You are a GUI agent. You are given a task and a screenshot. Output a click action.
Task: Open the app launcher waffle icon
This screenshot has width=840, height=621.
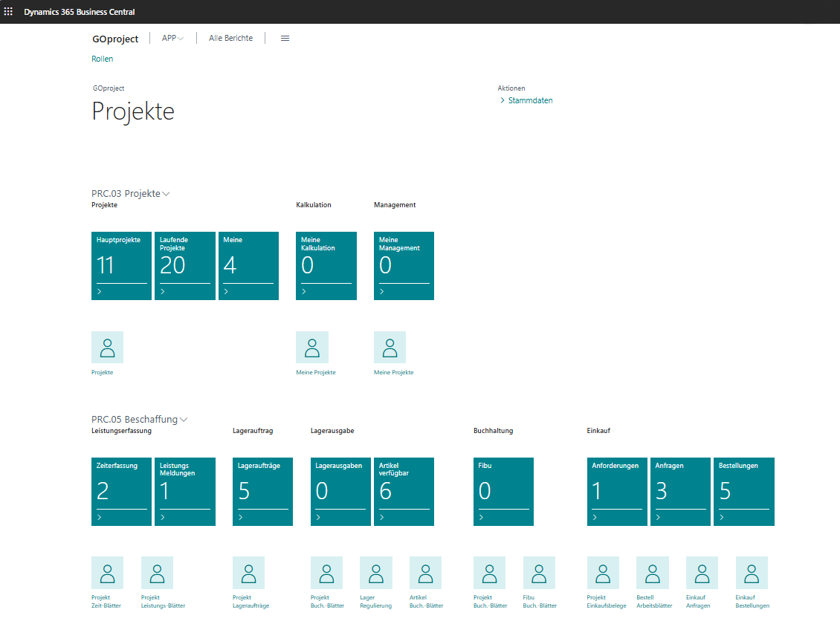click(8, 11)
